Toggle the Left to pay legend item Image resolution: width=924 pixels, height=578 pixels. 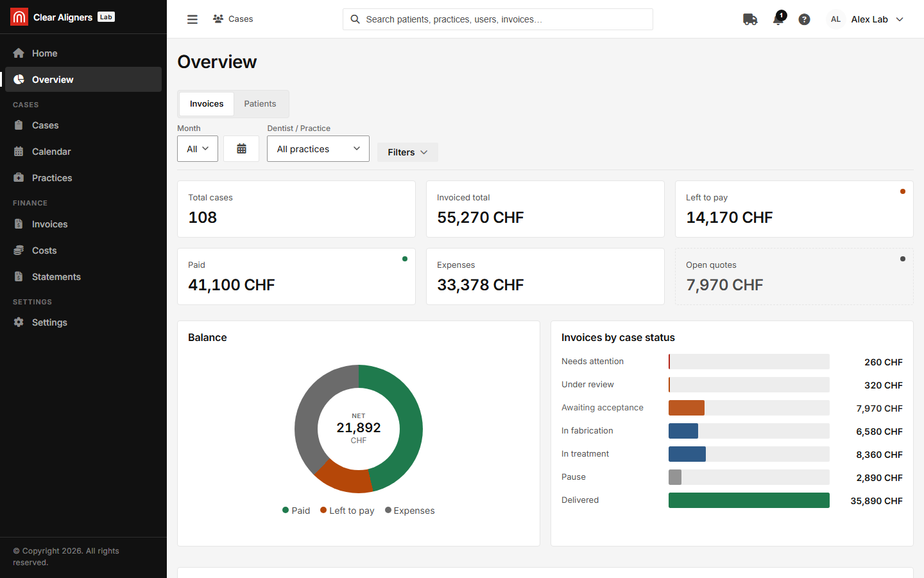[347, 511]
